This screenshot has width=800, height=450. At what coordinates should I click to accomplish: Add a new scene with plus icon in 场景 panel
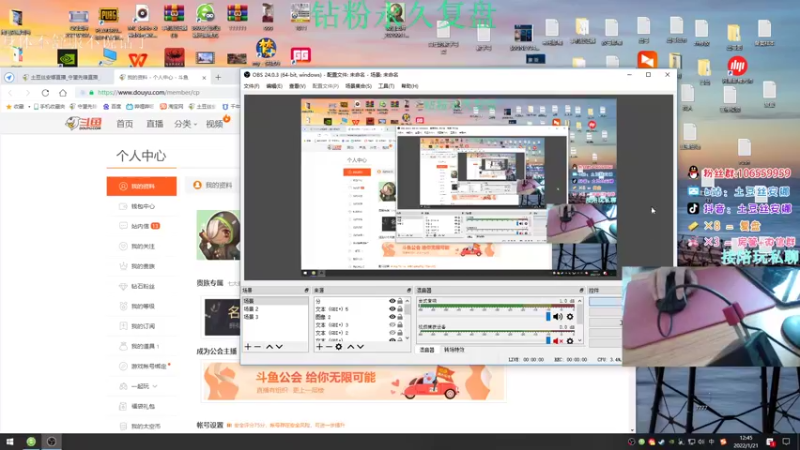click(x=248, y=347)
